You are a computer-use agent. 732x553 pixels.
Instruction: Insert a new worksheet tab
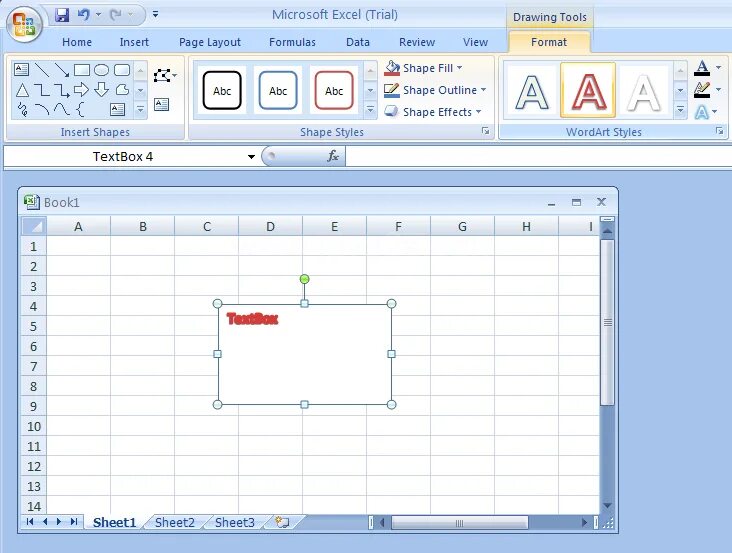tap(282, 522)
